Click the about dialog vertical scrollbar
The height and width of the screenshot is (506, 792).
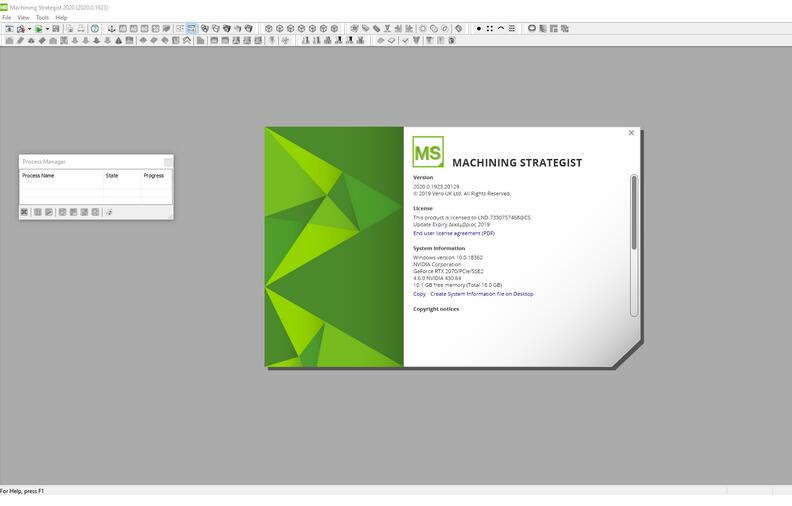tap(634, 245)
